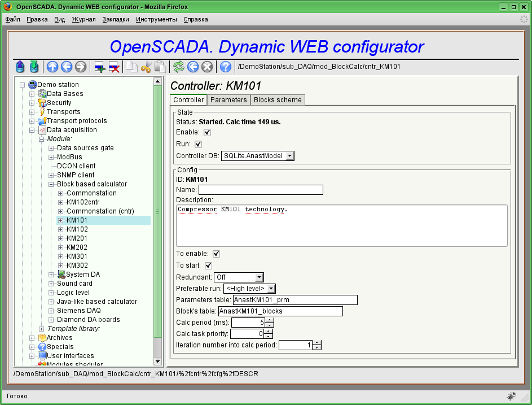Click the Specials question-mark icon

tap(42, 347)
